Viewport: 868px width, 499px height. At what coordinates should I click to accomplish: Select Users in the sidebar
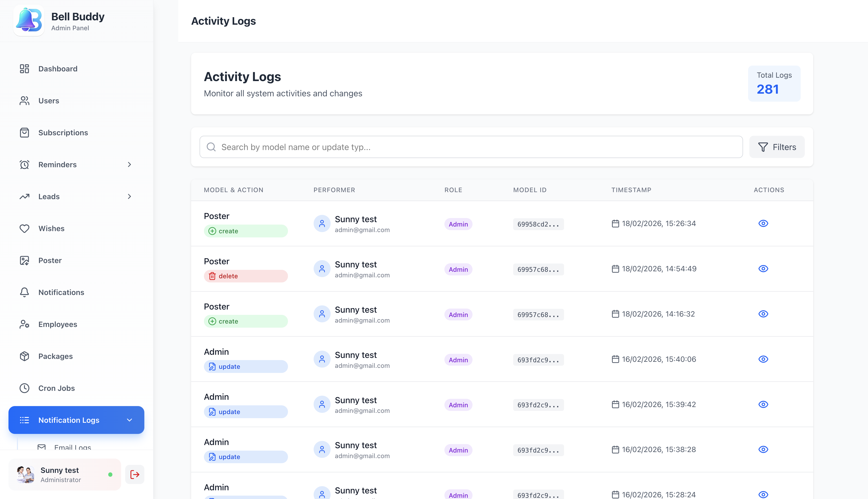point(48,100)
